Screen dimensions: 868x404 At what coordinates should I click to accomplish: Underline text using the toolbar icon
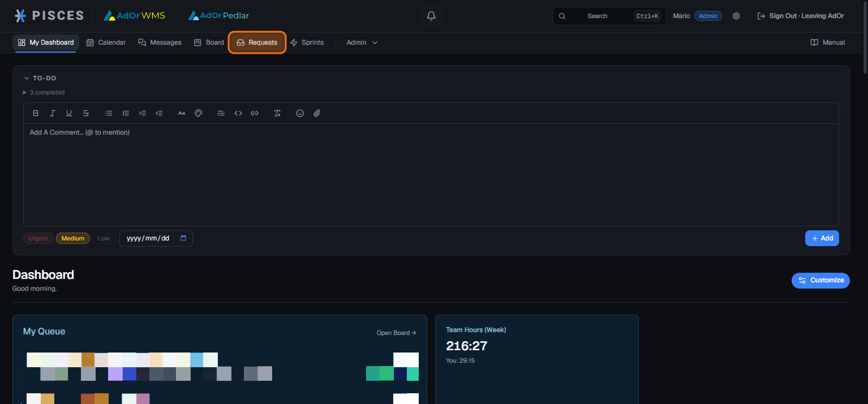(69, 113)
